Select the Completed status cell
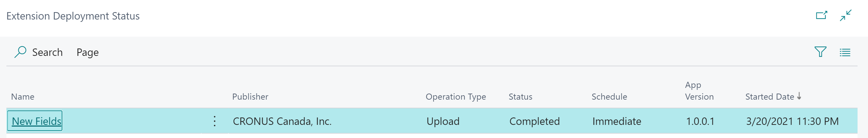 tap(534, 121)
